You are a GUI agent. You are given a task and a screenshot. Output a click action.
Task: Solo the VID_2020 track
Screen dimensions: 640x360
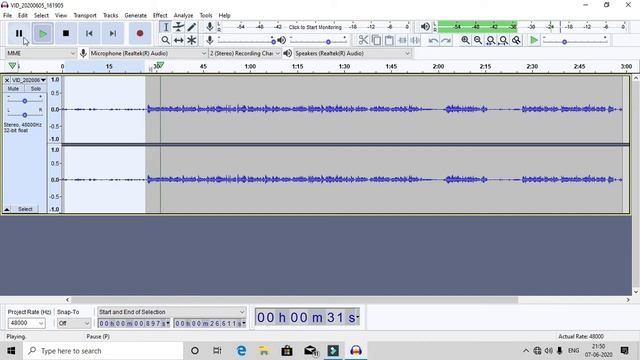[x=36, y=89]
